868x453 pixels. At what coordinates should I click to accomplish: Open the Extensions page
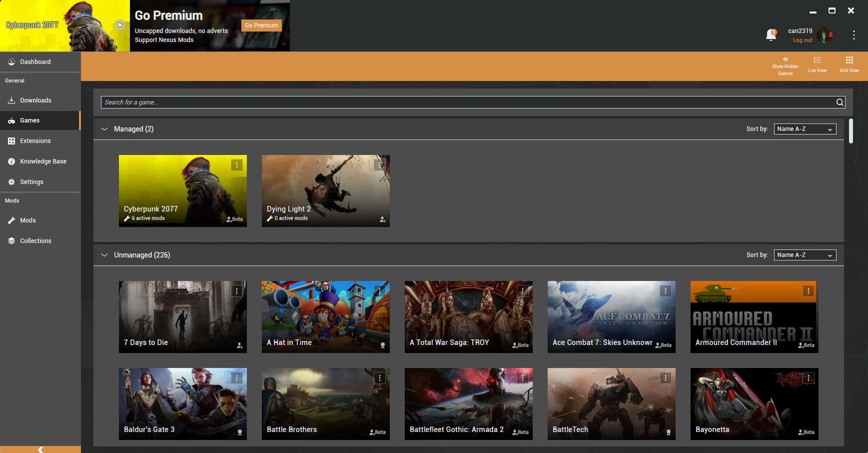(40, 141)
